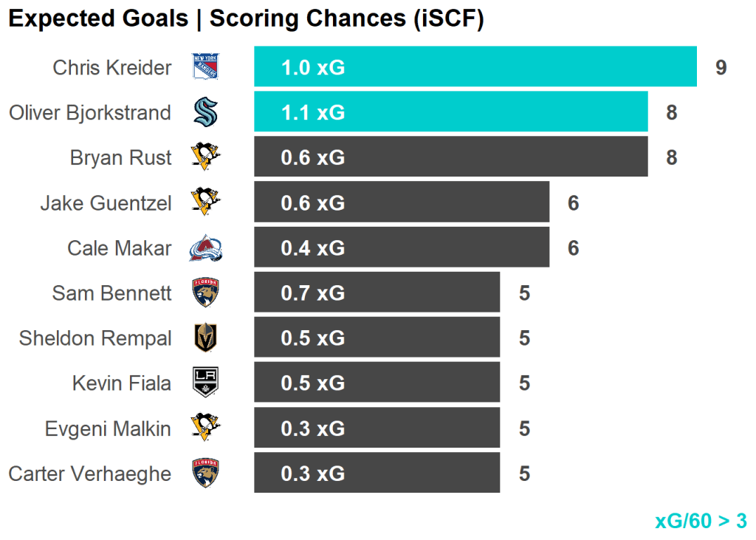Click the Panthers logo beside Sam Bennett
The height and width of the screenshot is (540, 756).
[x=205, y=293]
